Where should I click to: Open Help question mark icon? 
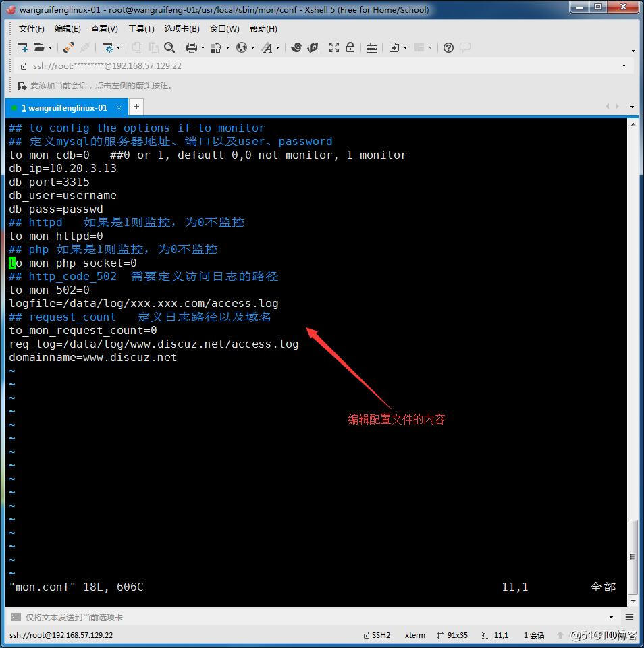(x=448, y=47)
